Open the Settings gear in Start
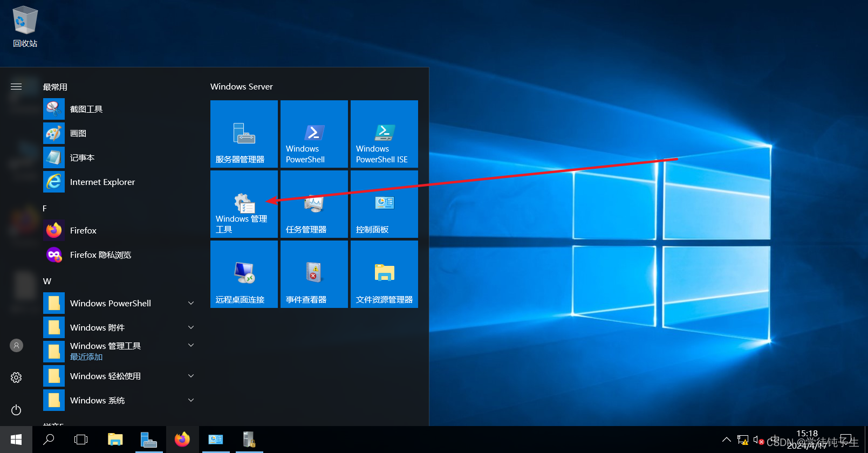Viewport: 868px width, 453px height. 16,377
